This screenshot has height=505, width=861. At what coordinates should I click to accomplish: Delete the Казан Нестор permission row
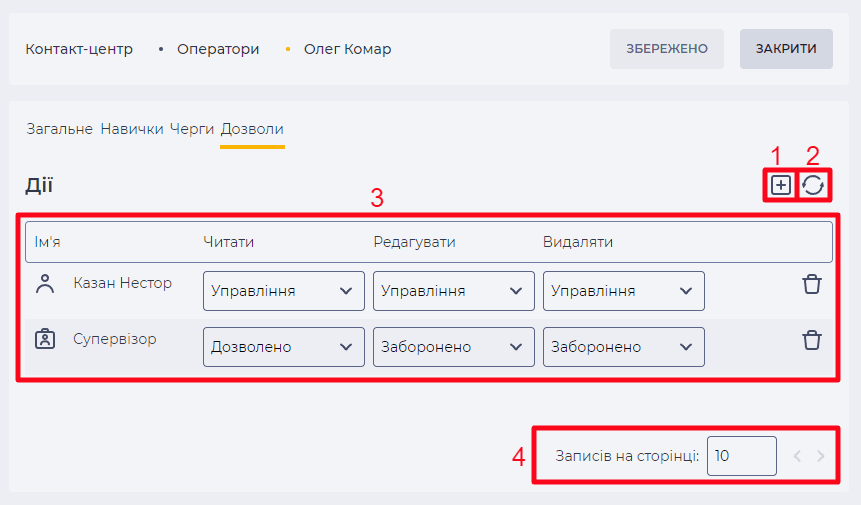(812, 284)
